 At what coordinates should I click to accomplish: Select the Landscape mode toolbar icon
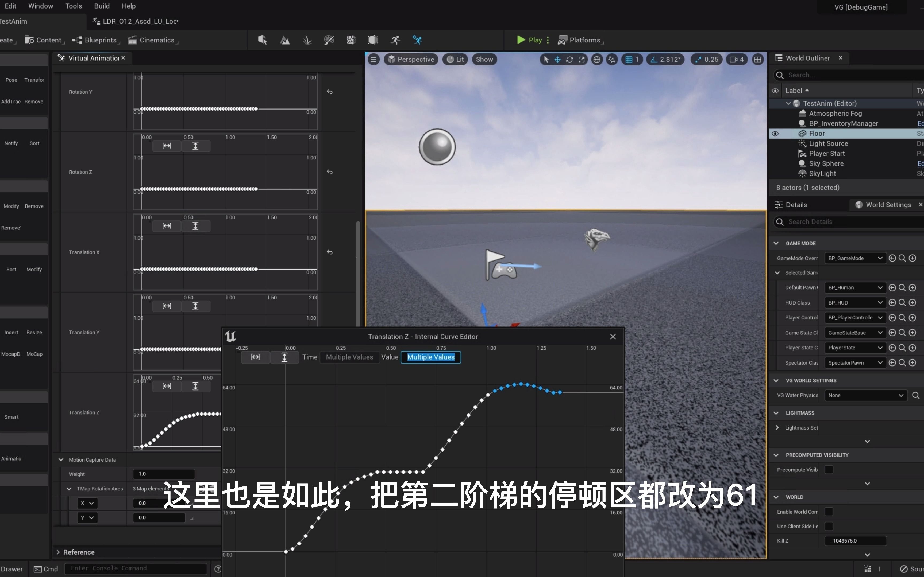pos(285,40)
